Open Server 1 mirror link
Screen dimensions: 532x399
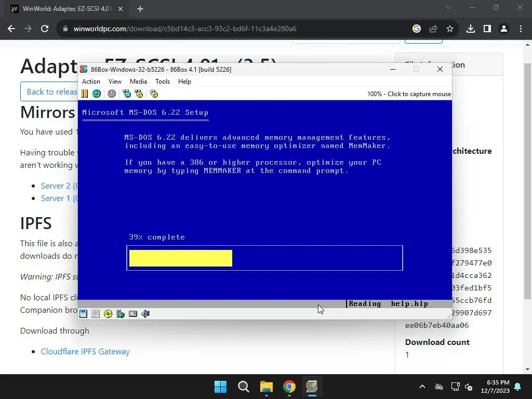[x=59, y=198]
